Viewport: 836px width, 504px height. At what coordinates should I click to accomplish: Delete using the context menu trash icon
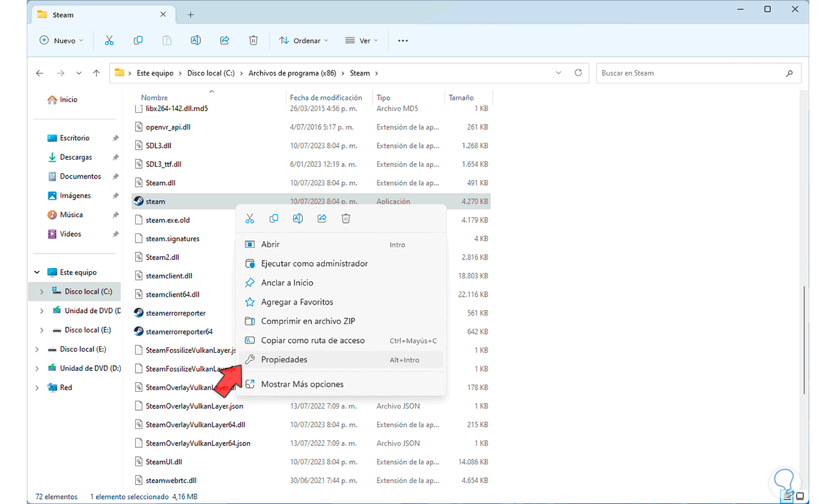coord(346,218)
